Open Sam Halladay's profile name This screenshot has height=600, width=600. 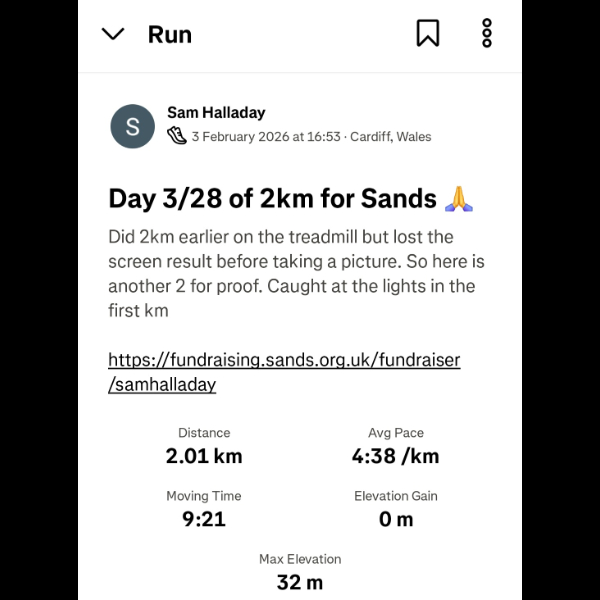click(x=216, y=113)
